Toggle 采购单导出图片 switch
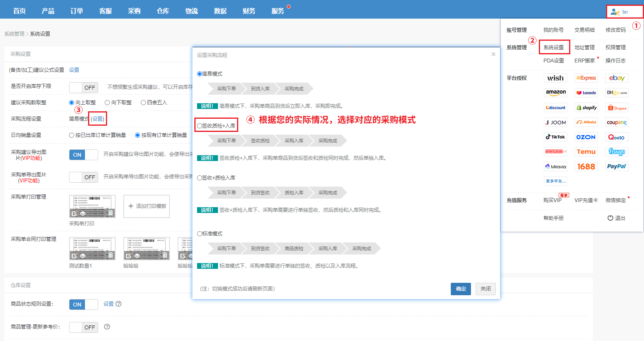This screenshot has height=341, width=644. coord(83,177)
